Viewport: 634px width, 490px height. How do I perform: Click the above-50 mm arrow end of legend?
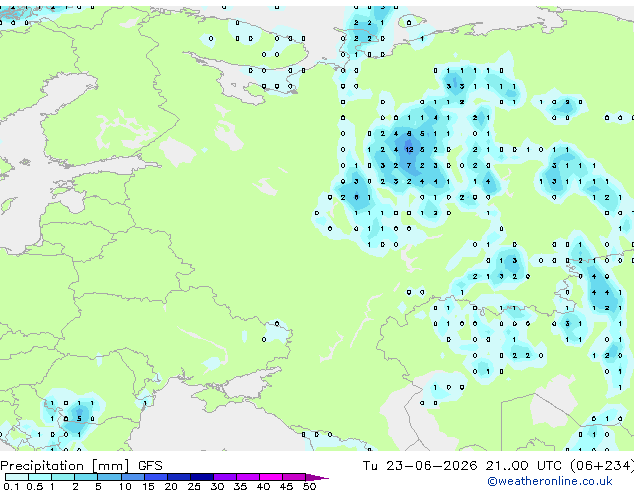tap(317, 477)
